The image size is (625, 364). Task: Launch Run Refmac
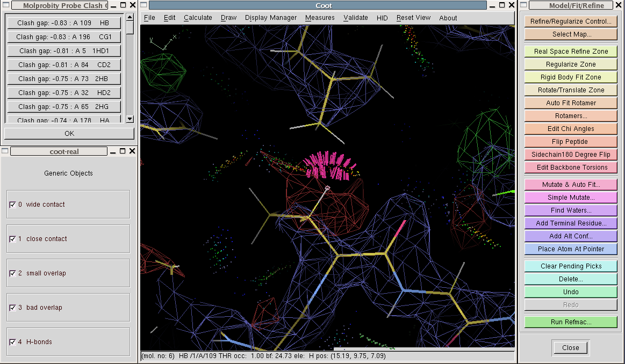(x=571, y=322)
